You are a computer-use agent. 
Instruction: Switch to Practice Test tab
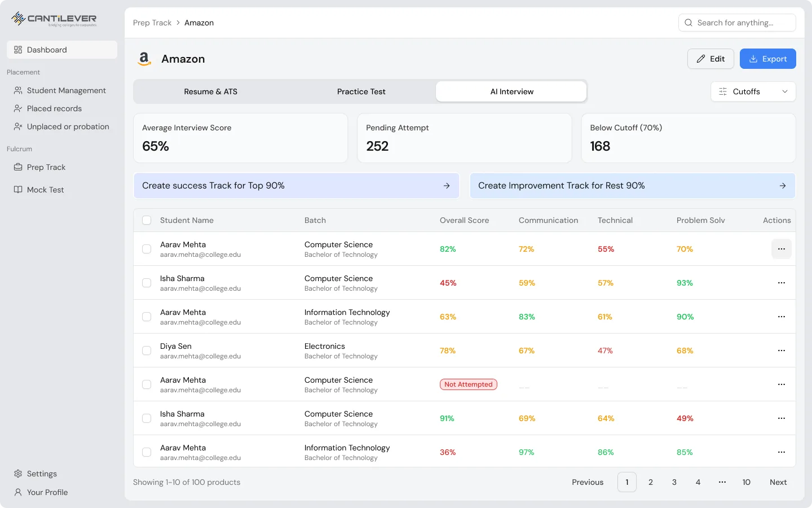coord(361,91)
